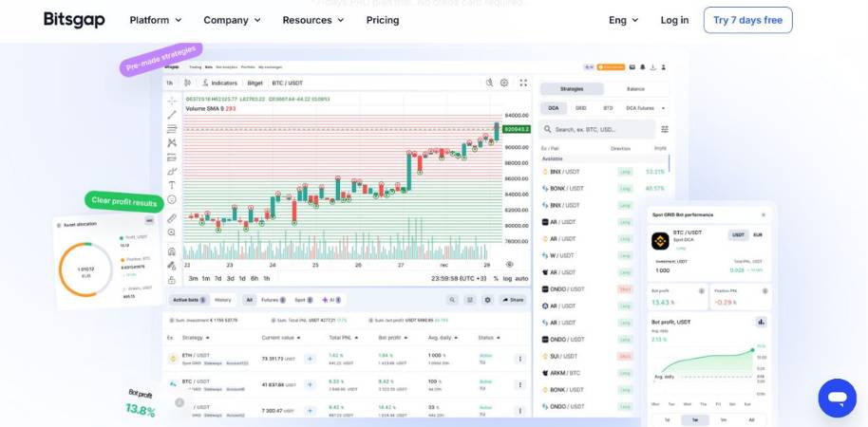
Task: Open the Pricing page
Action: [383, 20]
